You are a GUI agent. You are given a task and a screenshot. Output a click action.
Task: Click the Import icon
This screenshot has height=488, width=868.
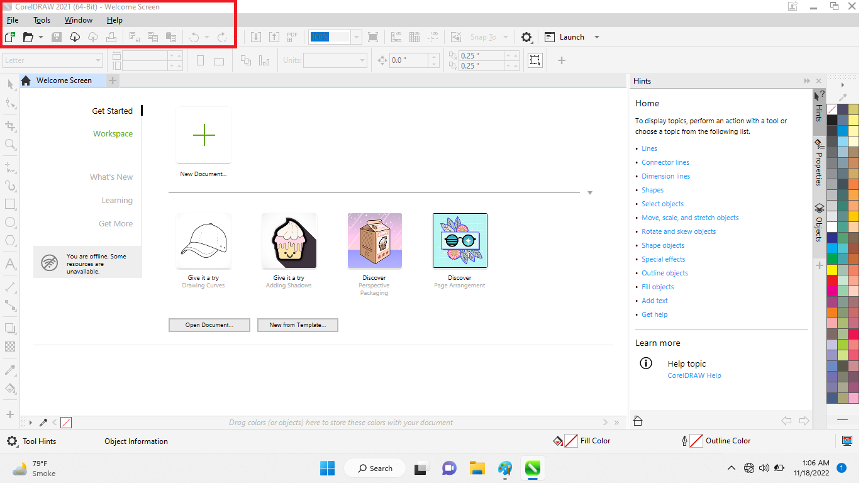(256, 37)
